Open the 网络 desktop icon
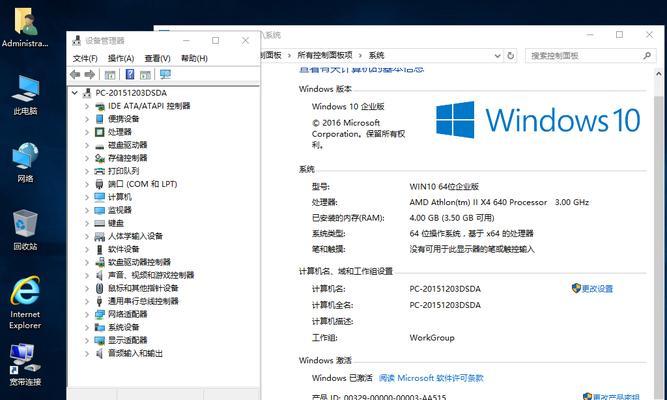The height and width of the screenshot is (400, 667). [25, 163]
